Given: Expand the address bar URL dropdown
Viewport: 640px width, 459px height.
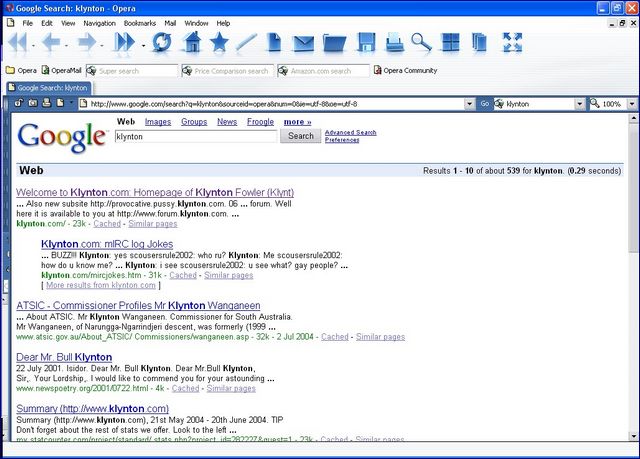Looking at the screenshot, I should (x=469, y=103).
